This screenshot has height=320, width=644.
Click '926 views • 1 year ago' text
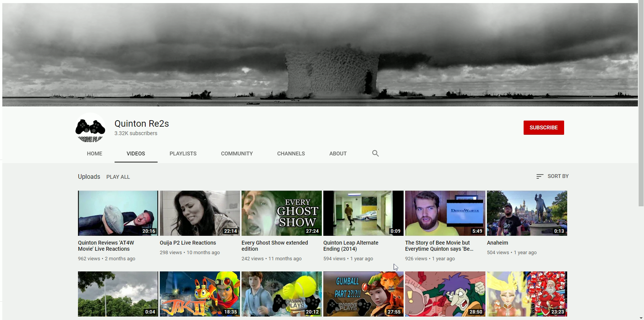430,259
